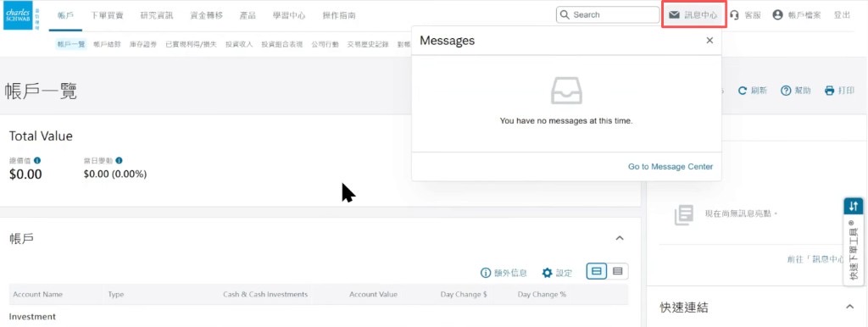868x327 pixels.
Task: Click the $0.00 total value amount
Action: [x=25, y=175]
